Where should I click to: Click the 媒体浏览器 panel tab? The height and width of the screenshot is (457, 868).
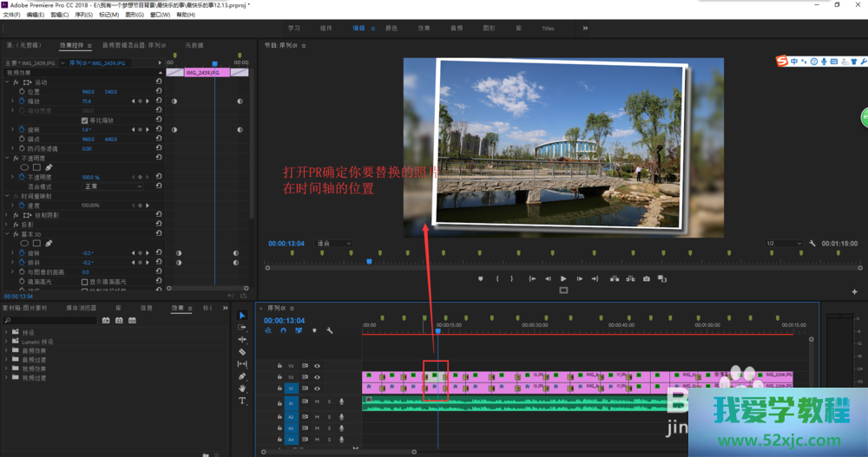82,308
